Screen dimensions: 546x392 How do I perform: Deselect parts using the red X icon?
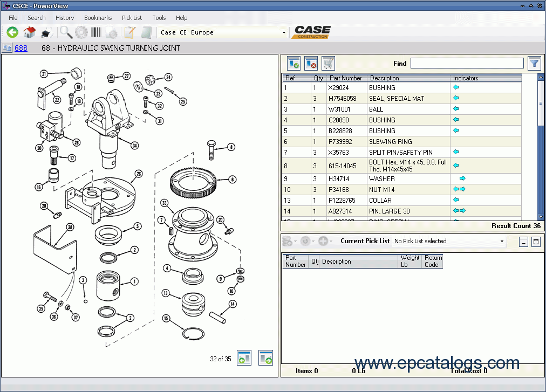point(312,63)
